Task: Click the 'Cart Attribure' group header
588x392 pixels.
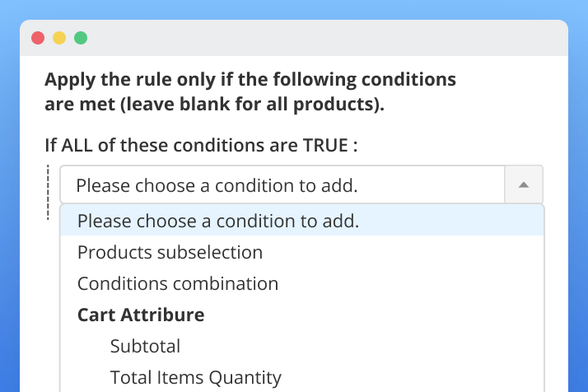Action: (x=141, y=315)
